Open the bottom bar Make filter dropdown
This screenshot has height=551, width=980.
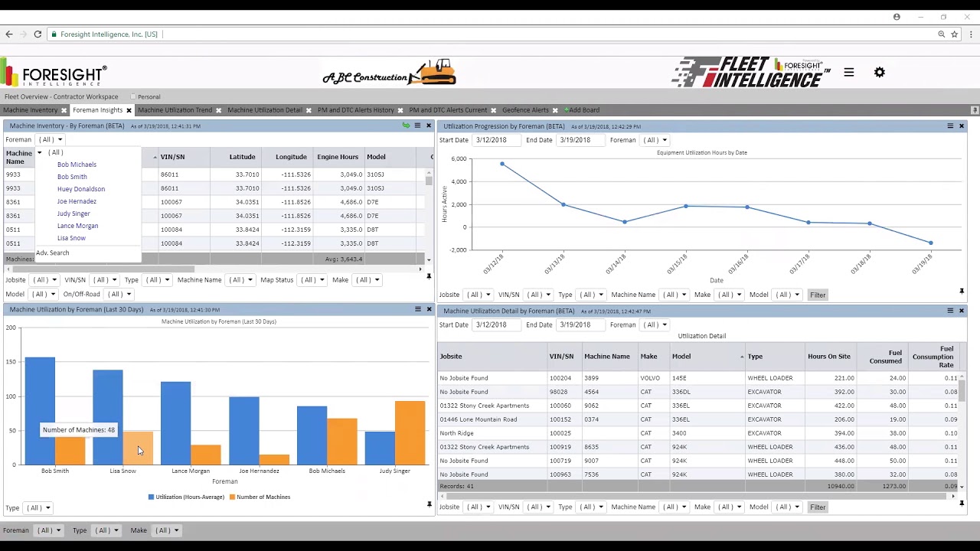(167, 530)
